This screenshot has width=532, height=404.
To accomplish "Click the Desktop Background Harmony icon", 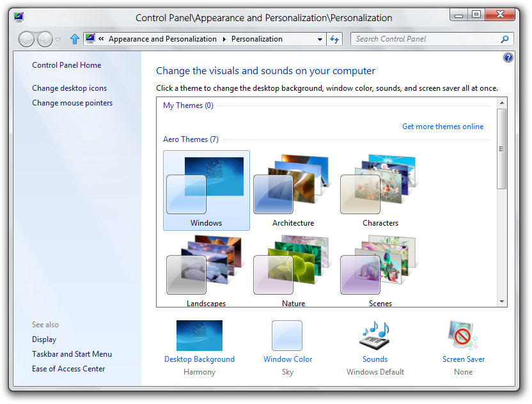I will pos(199,336).
